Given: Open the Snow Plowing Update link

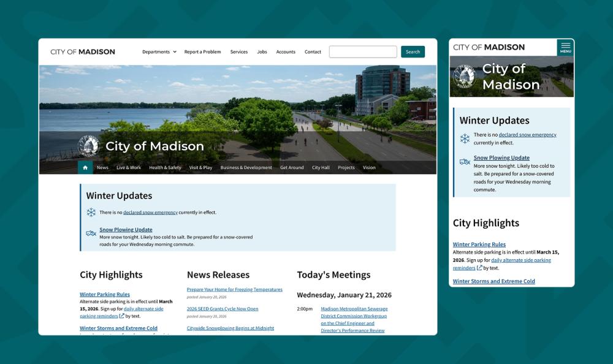Looking at the screenshot, I should (126, 229).
